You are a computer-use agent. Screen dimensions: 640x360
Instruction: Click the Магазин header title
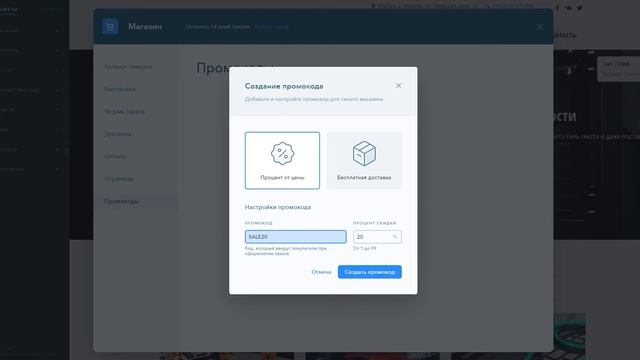[145, 27]
